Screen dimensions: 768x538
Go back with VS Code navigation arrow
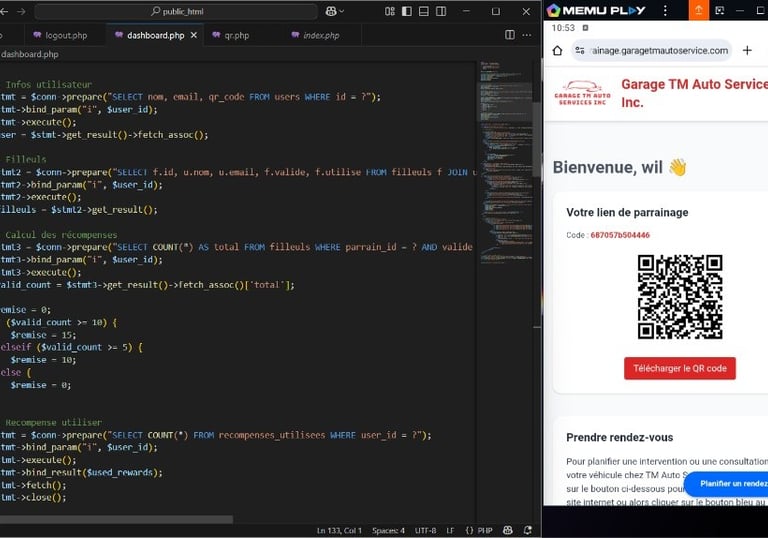pos(4,11)
